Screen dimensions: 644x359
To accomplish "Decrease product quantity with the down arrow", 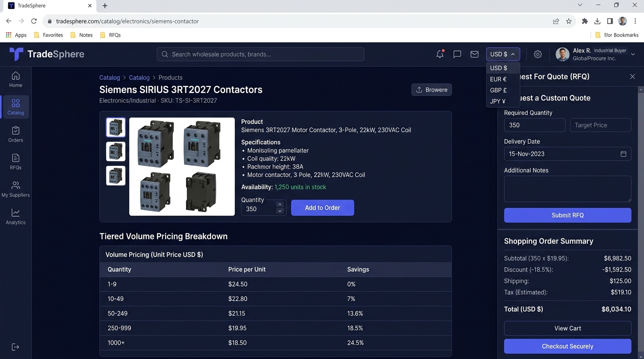I will pos(280,211).
